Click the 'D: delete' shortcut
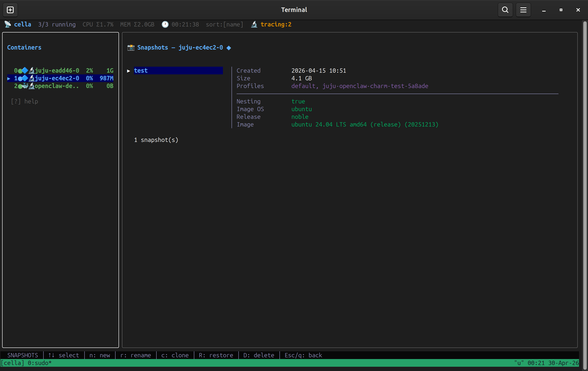The height and width of the screenshot is (371, 588). point(259,355)
